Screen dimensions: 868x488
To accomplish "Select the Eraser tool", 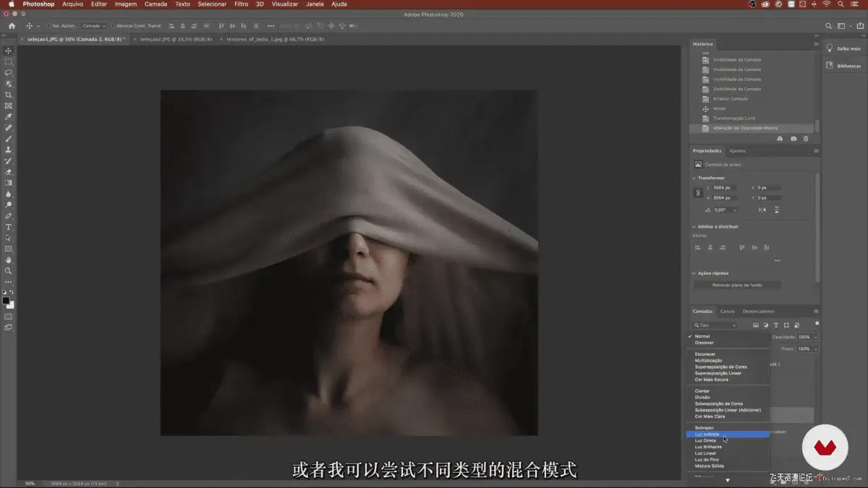I will (x=9, y=171).
